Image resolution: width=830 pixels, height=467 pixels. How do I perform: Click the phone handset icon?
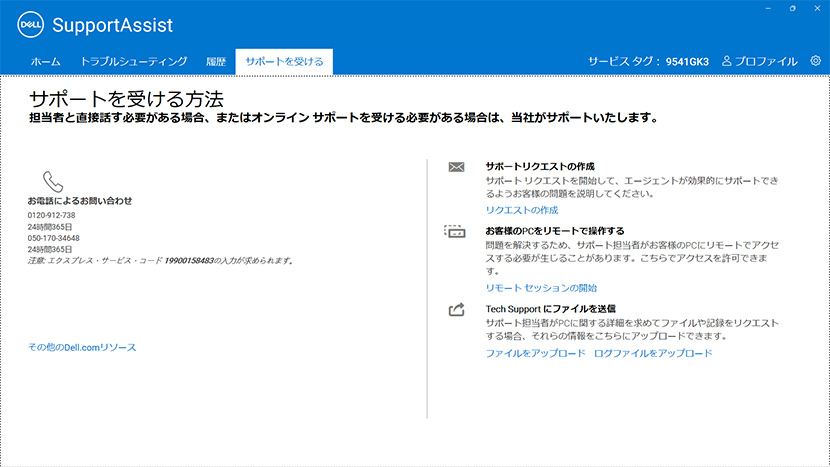click(54, 181)
